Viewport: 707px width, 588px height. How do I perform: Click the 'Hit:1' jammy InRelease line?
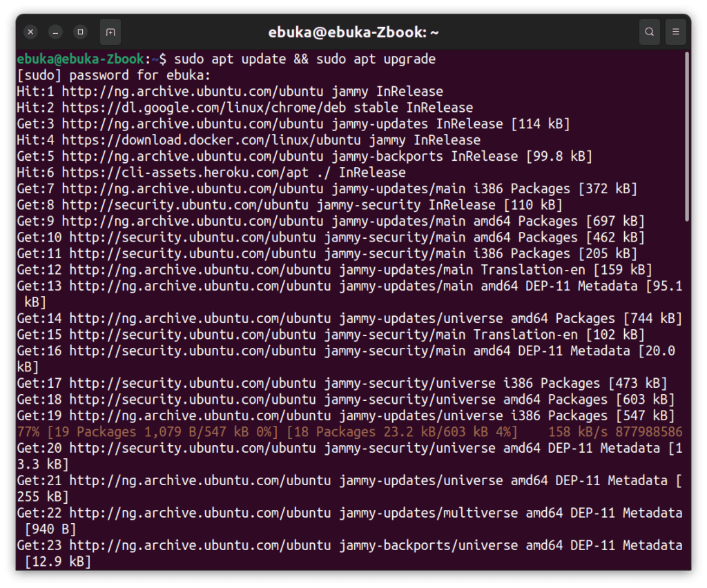230,92
